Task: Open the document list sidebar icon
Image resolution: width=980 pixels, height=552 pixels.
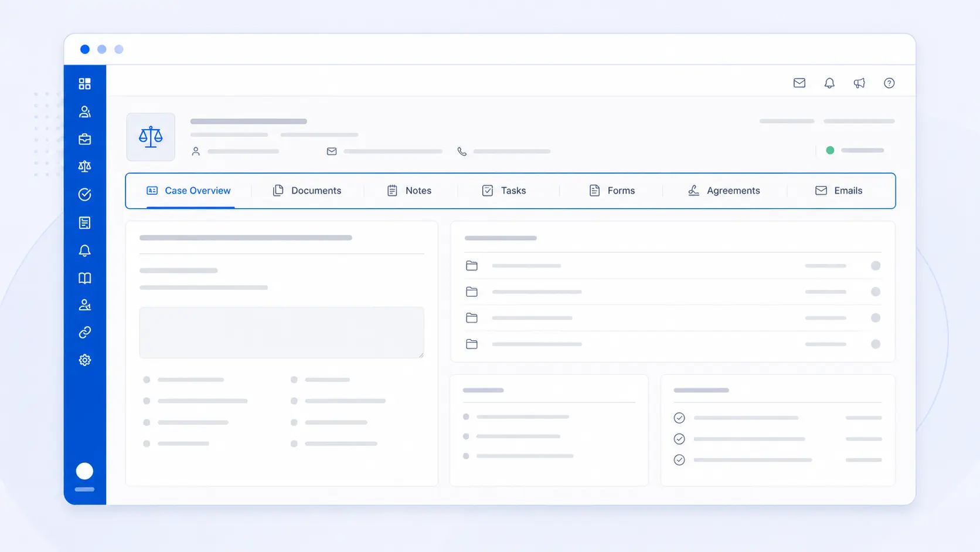Action: (85, 223)
